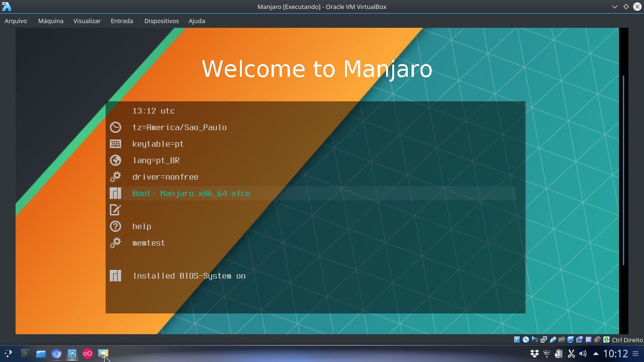Open the help question mark icon
This screenshot has height=362, width=644.
(116, 226)
